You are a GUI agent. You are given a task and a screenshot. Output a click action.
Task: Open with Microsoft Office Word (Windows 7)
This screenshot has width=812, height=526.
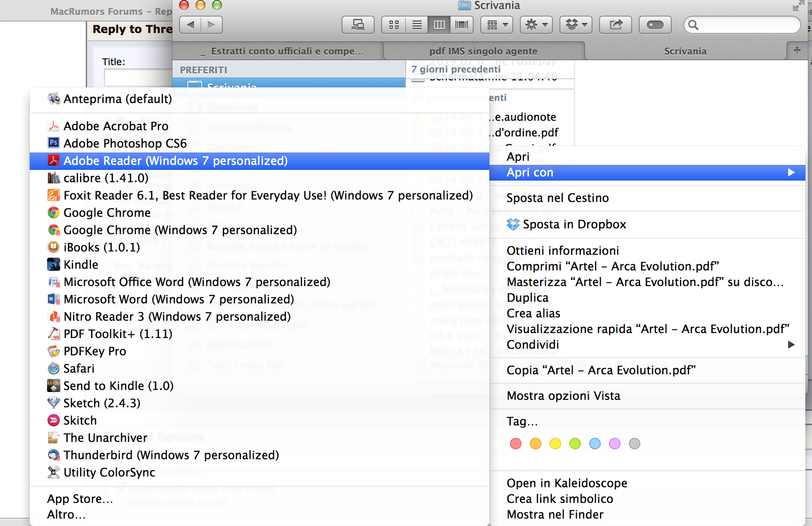coord(260,282)
